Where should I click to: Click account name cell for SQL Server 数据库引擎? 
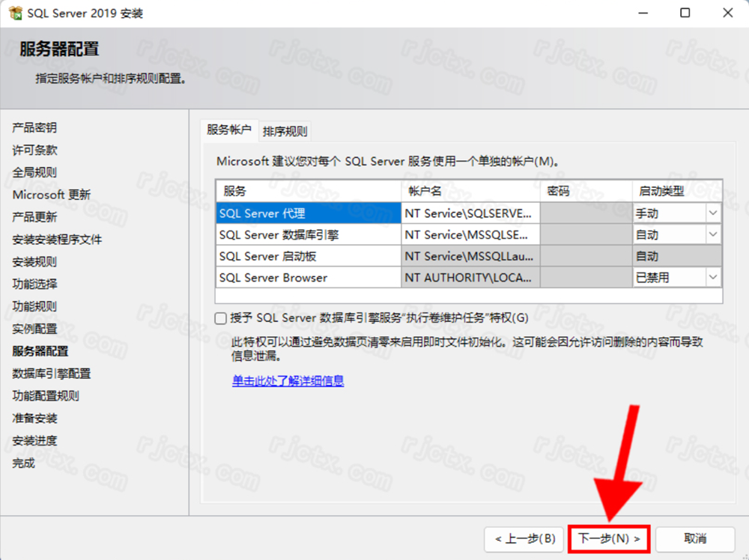(470, 235)
